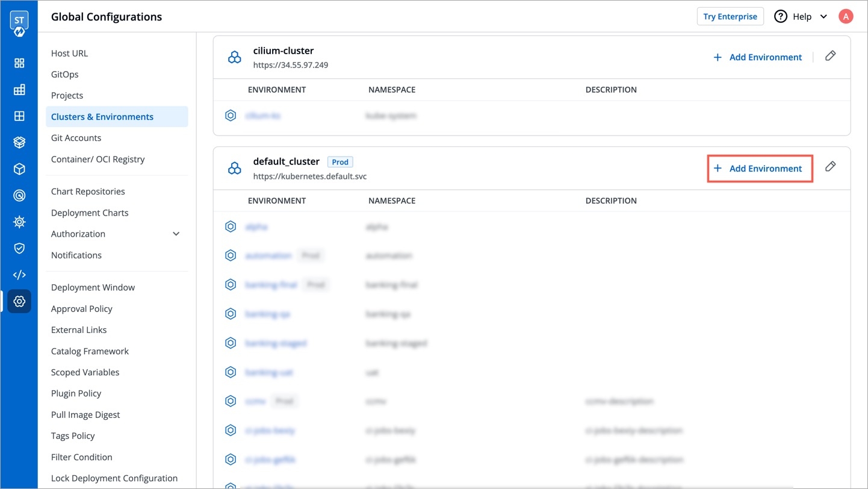Click the cilium-cluster name heading

pos(284,51)
